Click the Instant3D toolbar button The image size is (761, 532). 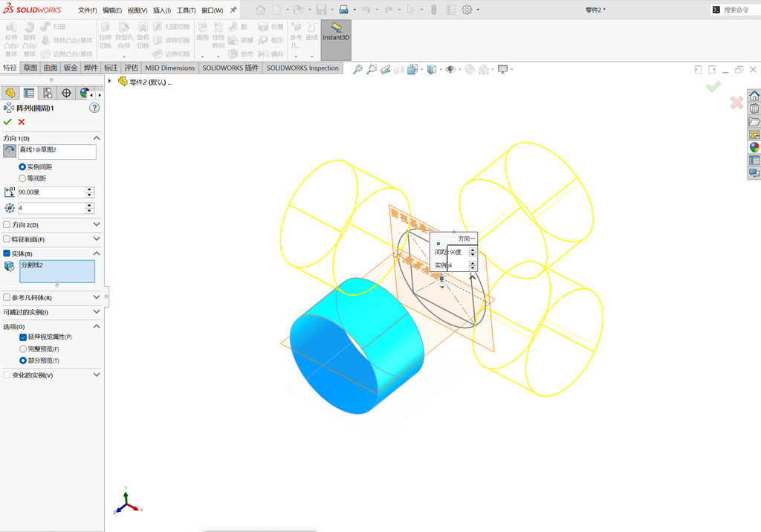[x=336, y=40]
